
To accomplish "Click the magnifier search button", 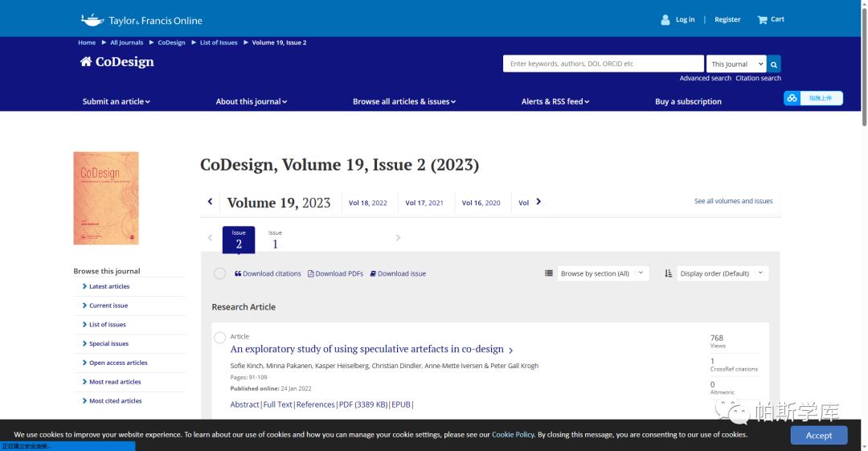I will click(x=774, y=64).
